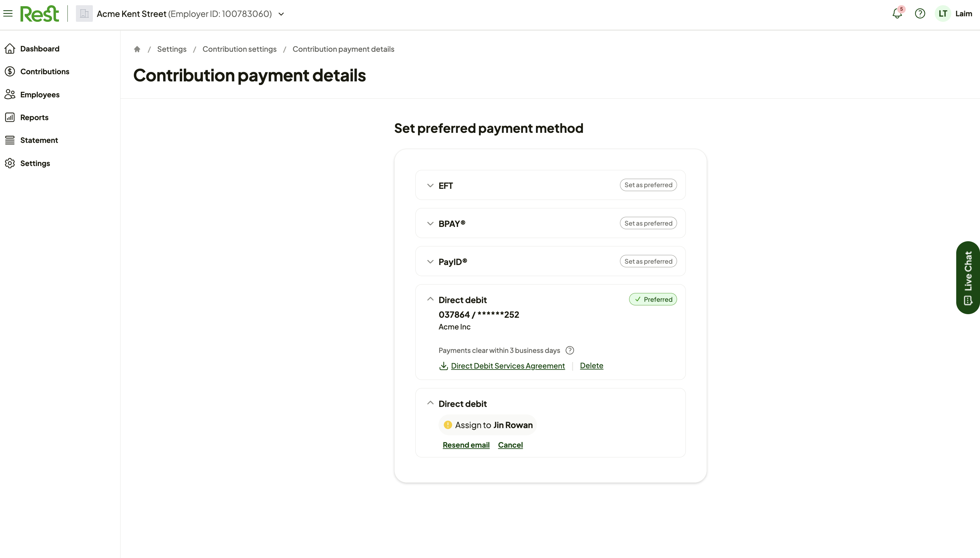Image resolution: width=980 pixels, height=558 pixels.
Task: Open notifications bell icon
Action: click(897, 14)
